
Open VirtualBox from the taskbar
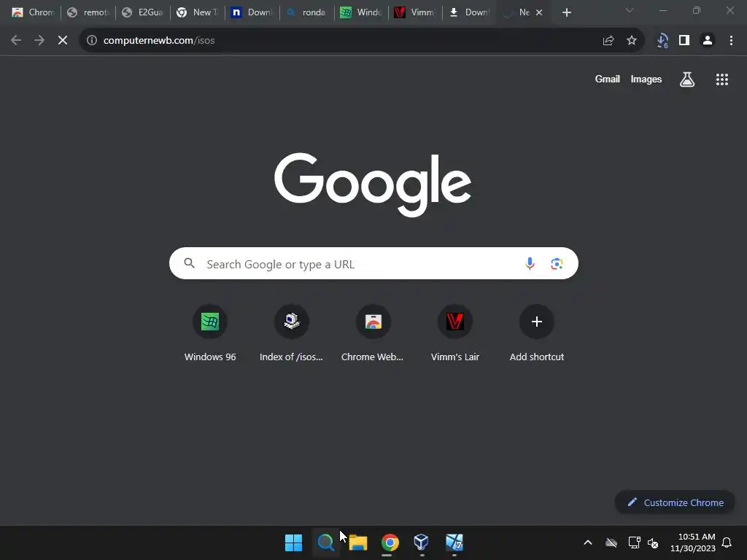coord(422,542)
